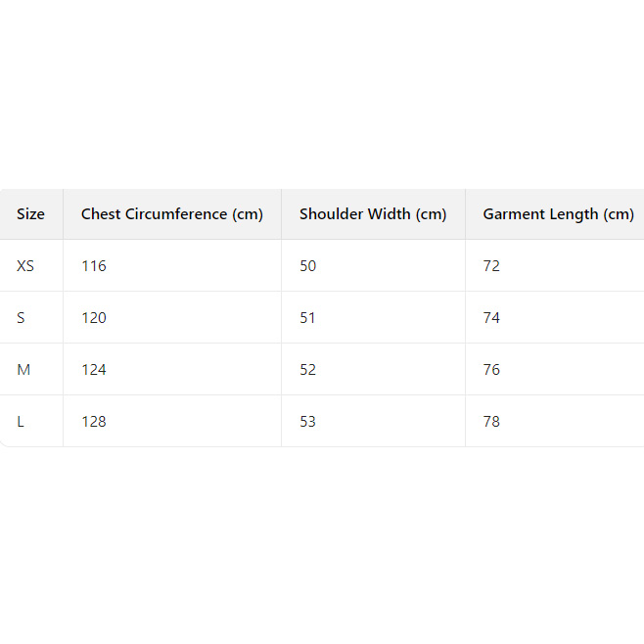Select the S size cell
Viewport: 644px width, 644px height.
(21, 318)
